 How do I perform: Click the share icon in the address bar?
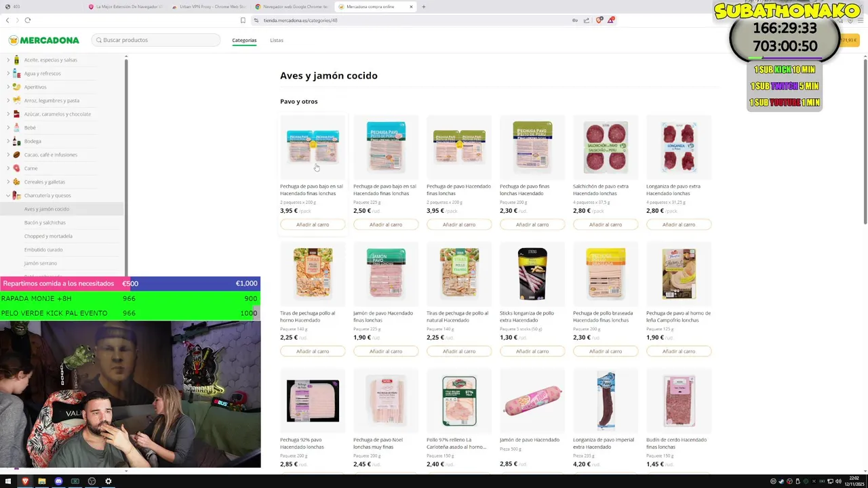(x=586, y=20)
